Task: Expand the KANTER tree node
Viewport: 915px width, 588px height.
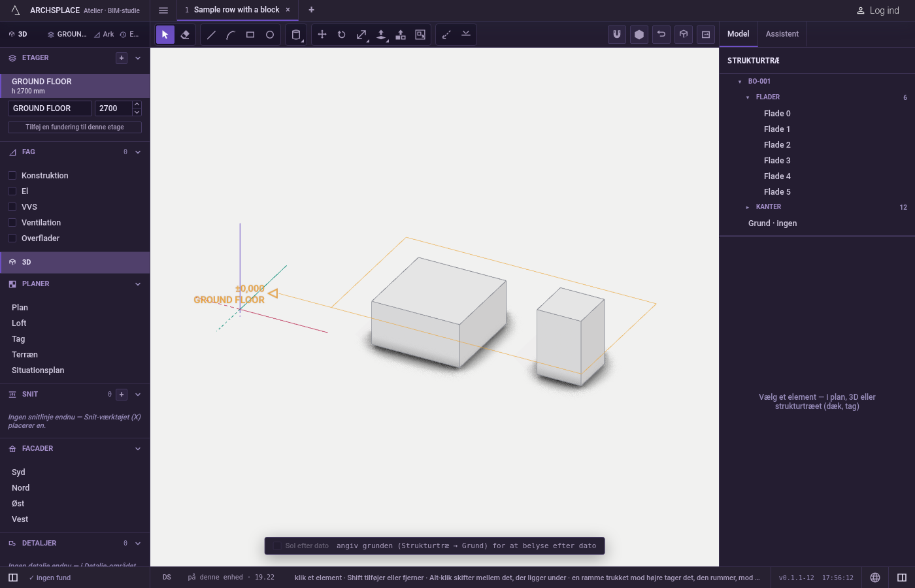Action: [x=748, y=207]
